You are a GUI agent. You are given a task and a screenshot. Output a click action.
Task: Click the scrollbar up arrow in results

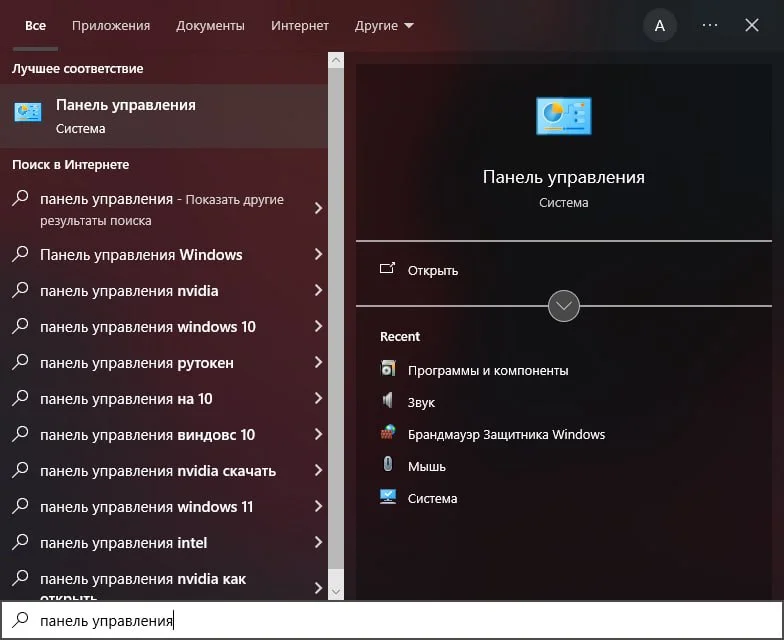click(x=336, y=60)
